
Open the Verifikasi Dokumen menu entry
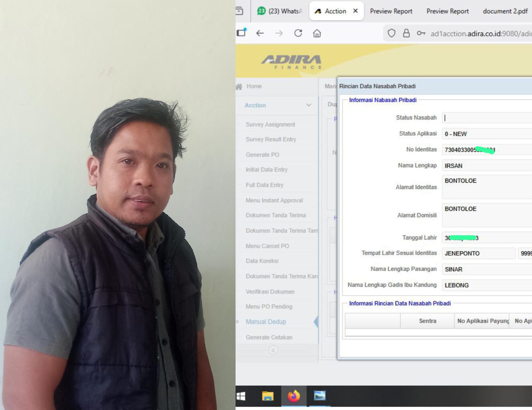[x=270, y=292]
